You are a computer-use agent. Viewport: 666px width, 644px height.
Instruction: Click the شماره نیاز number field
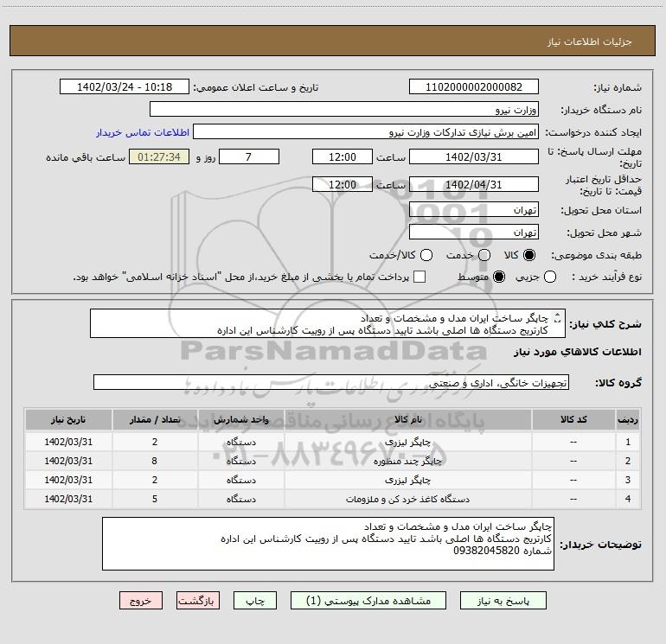pos(474,86)
